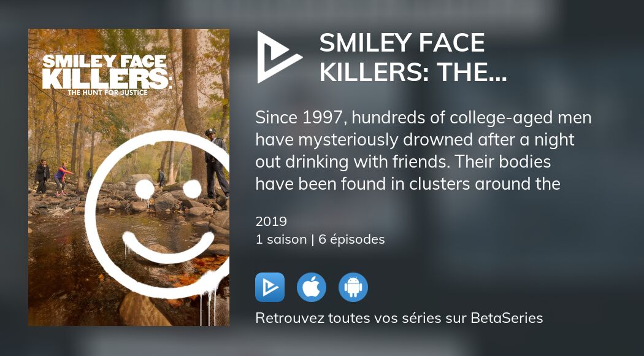
Task: Click the smiley's right eye on poster
Action: click(194, 188)
